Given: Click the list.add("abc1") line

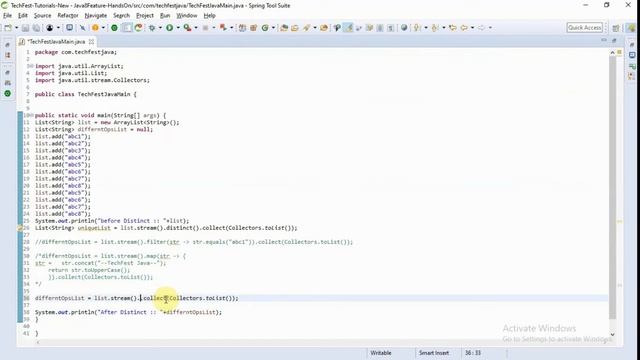Looking at the screenshot, I should click(x=63, y=137).
